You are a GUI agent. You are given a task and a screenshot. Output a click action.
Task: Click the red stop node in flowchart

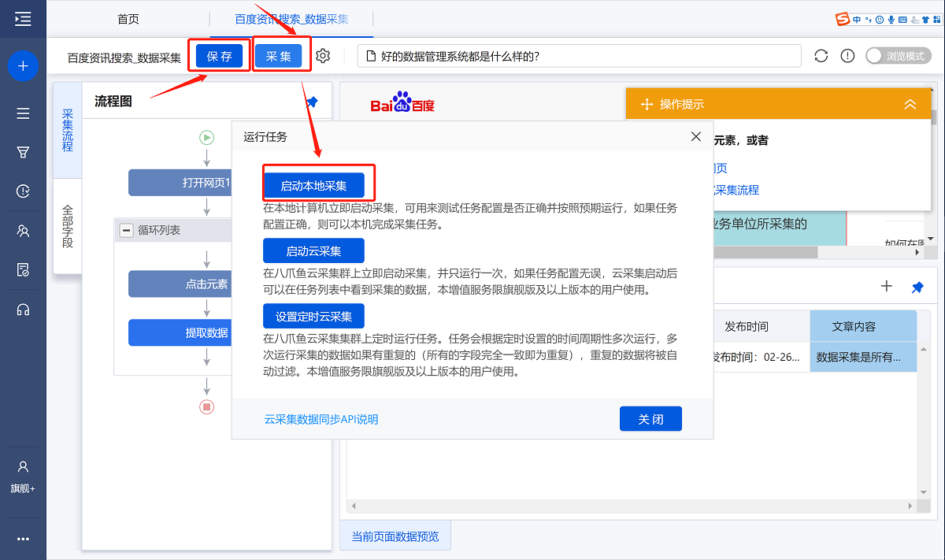(x=206, y=406)
